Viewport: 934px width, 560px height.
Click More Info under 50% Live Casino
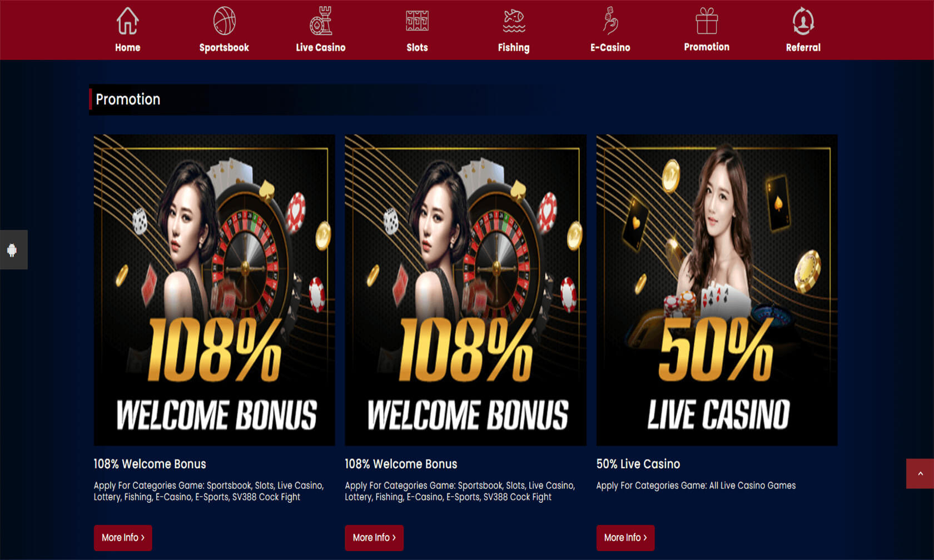click(625, 538)
